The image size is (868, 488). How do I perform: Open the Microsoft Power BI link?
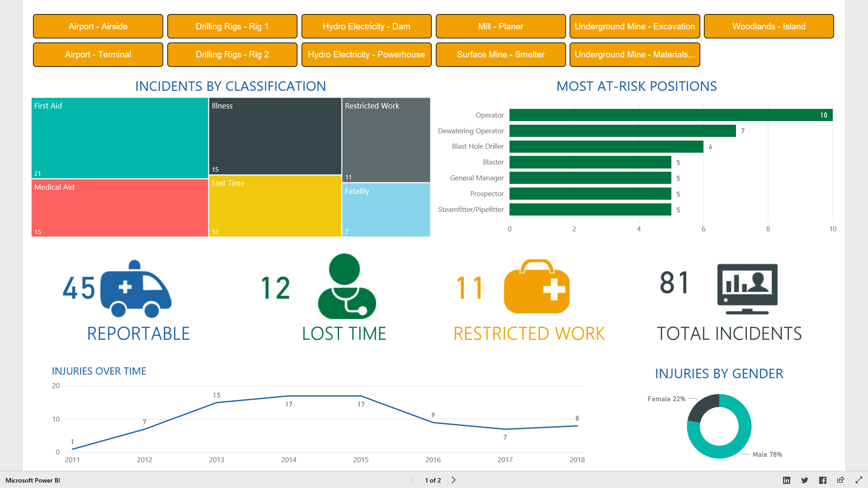point(32,480)
